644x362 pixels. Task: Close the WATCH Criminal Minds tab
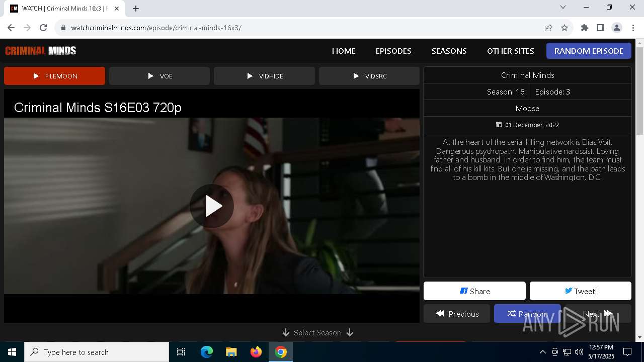117,9
